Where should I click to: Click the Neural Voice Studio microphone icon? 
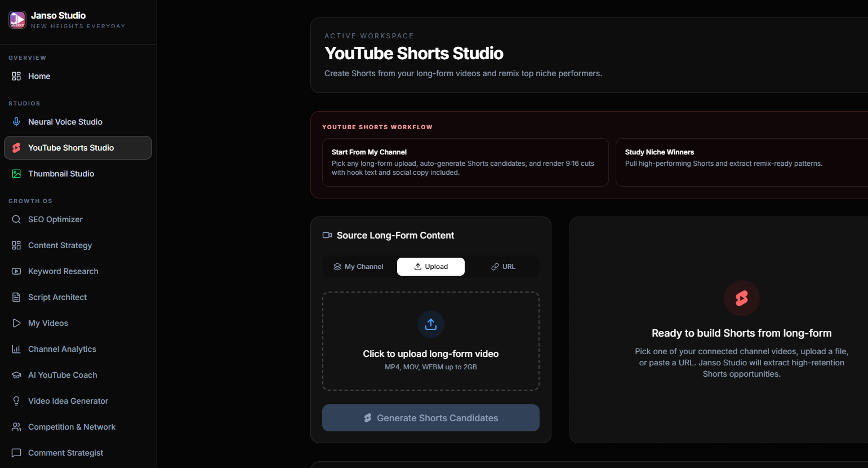[x=16, y=122]
